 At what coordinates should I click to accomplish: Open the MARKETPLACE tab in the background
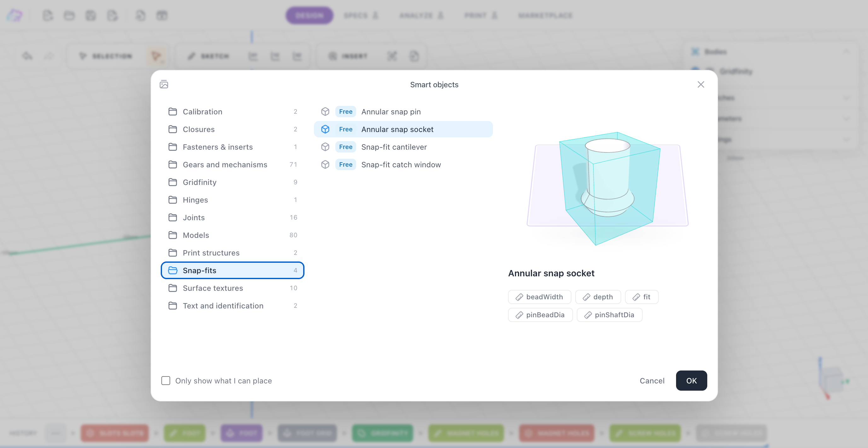tap(545, 15)
